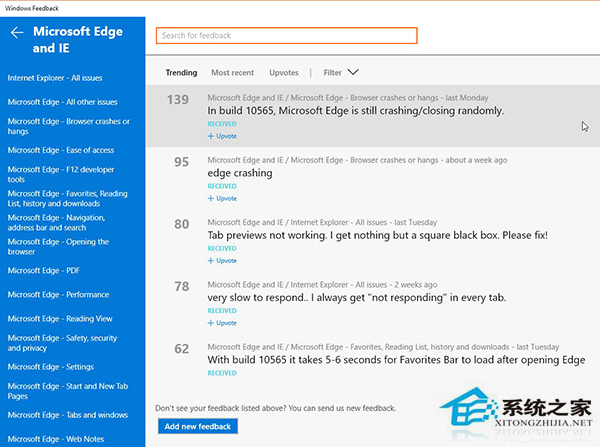Select Microsoft Edge - PDF category
This screenshot has width=600, height=447.
click(x=44, y=271)
